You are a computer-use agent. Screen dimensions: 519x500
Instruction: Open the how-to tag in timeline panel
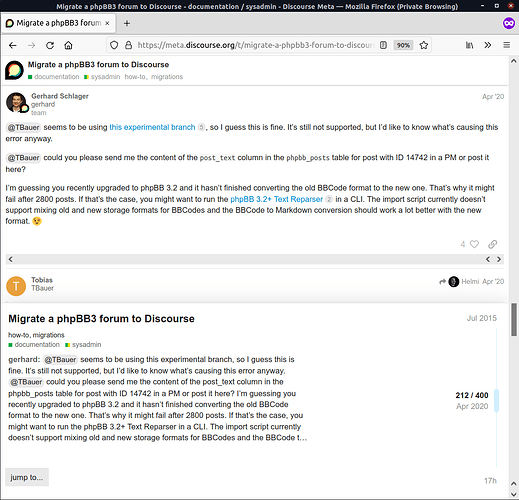(x=19, y=335)
